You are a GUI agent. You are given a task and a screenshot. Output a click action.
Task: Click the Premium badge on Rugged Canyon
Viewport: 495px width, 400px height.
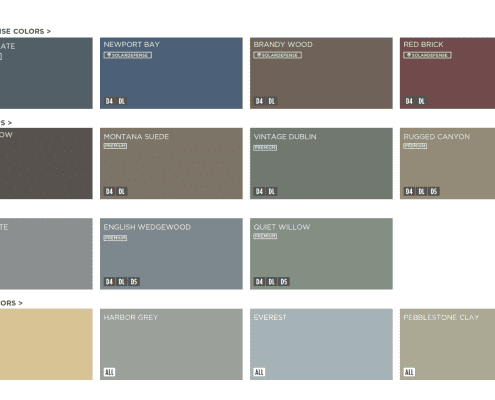[x=415, y=146]
